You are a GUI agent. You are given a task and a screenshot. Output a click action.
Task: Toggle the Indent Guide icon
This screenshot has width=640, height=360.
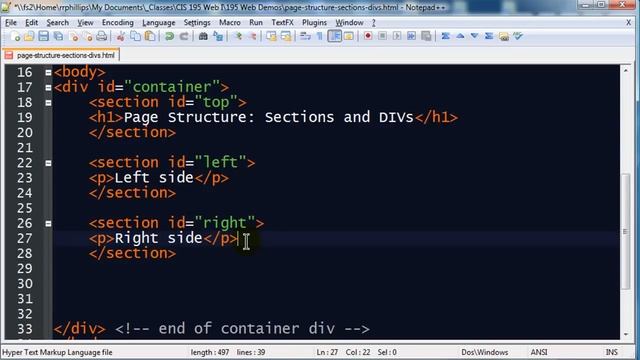click(335, 37)
